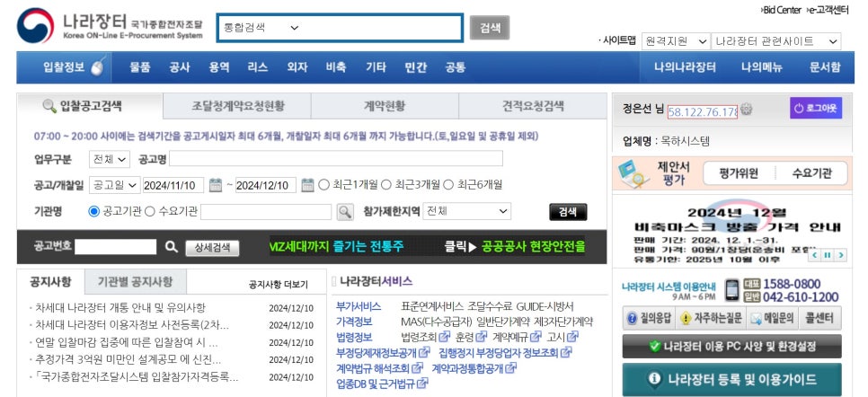Click the external link icon next to 고시
Viewport: 868px width, 397px height.
coord(573,337)
